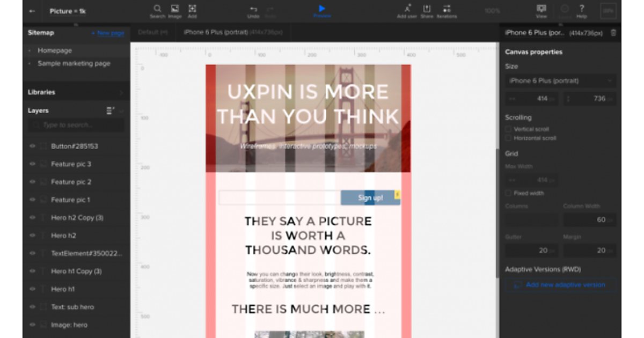
Task: Open the iPhone 6 Plus size dropdown
Action: coord(560,81)
